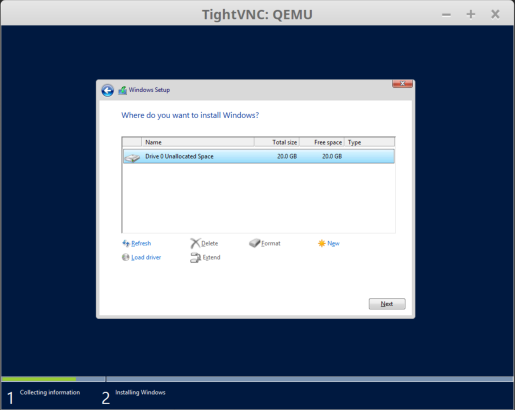Click the Free space column header

[x=322, y=142]
